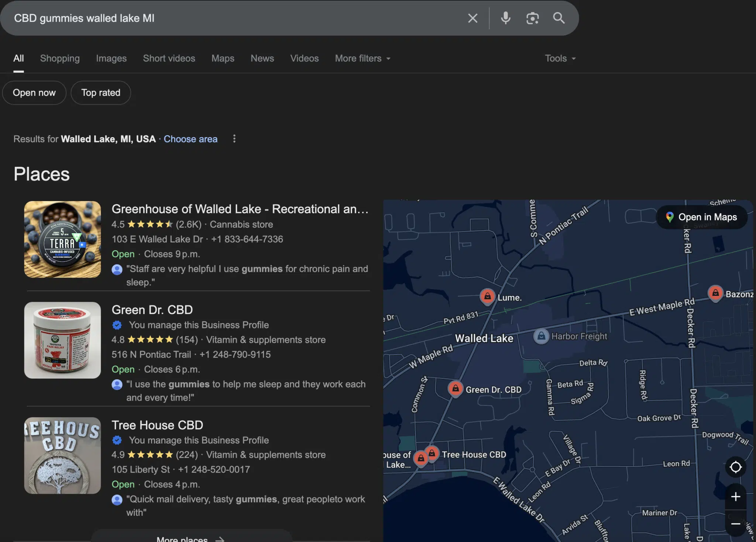Toggle the Top rated filter chip
Viewport: 756px width, 542px height.
click(101, 93)
